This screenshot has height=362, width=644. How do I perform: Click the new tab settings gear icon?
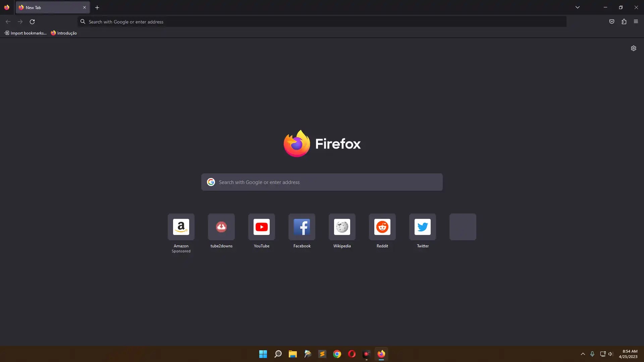634,48
